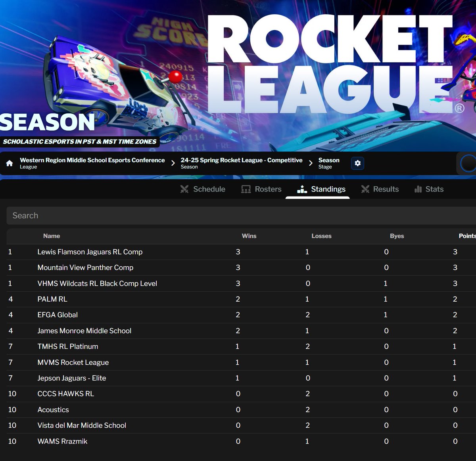This screenshot has height=461, width=476.
Task: Click rank number of CCCS HAWKS RL
Action: 12,394
